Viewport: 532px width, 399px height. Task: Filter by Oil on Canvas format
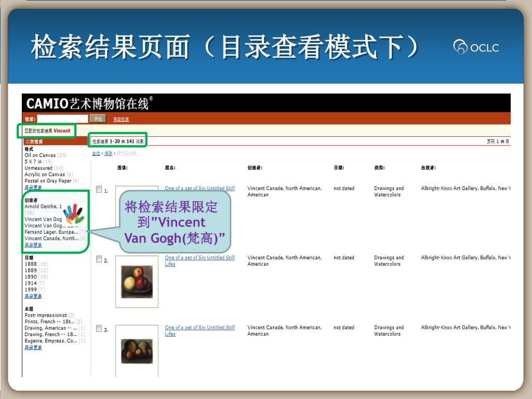(40, 155)
